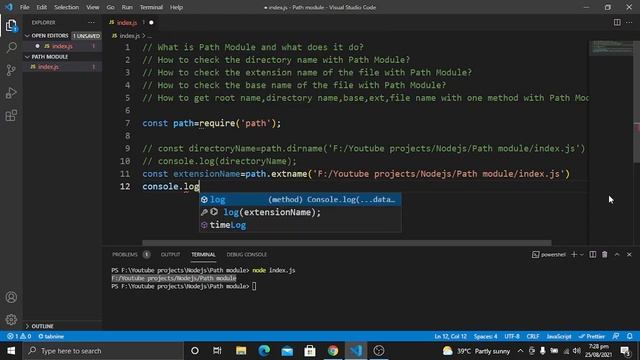Open File Explorer from taskbar
The width and height of the screenshot is (640, 360).
tap(241, 351)
